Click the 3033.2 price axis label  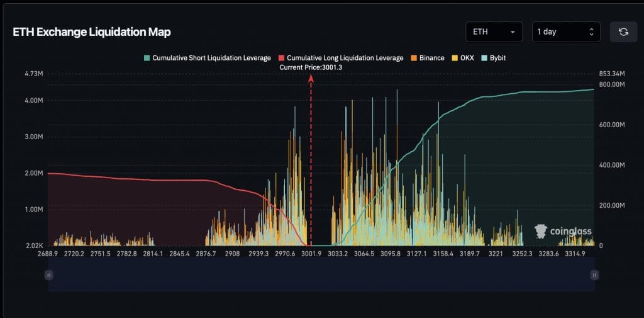338,254
